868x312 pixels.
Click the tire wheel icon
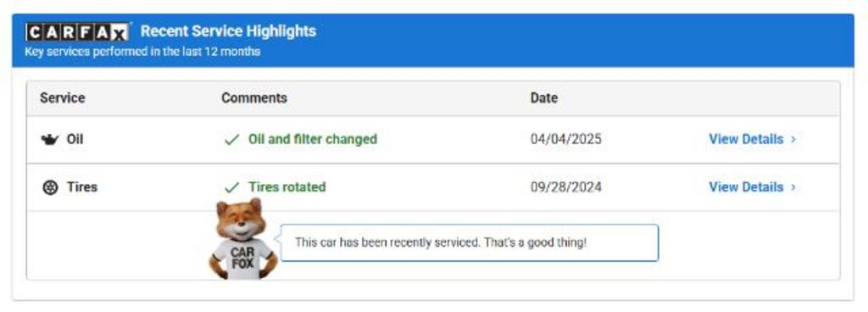pyautogui.click(x=50, y=188)
